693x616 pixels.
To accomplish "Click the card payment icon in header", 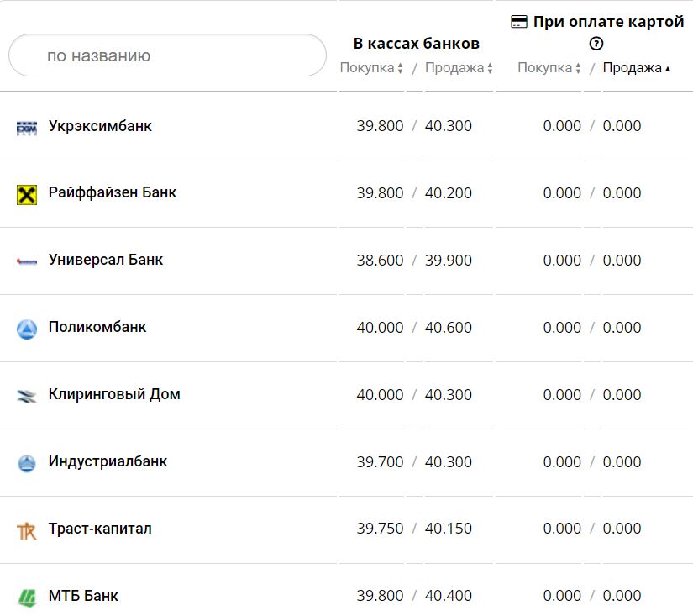I will (519, 22).
